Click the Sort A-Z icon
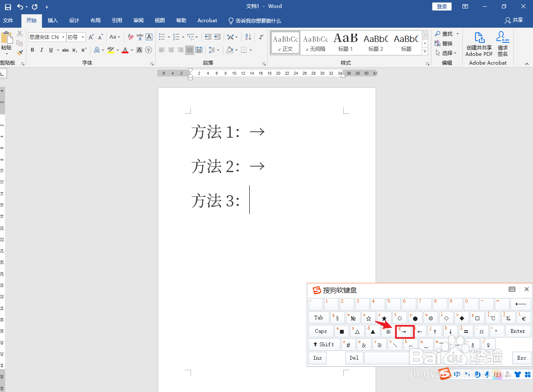 (x=248, y=37)
